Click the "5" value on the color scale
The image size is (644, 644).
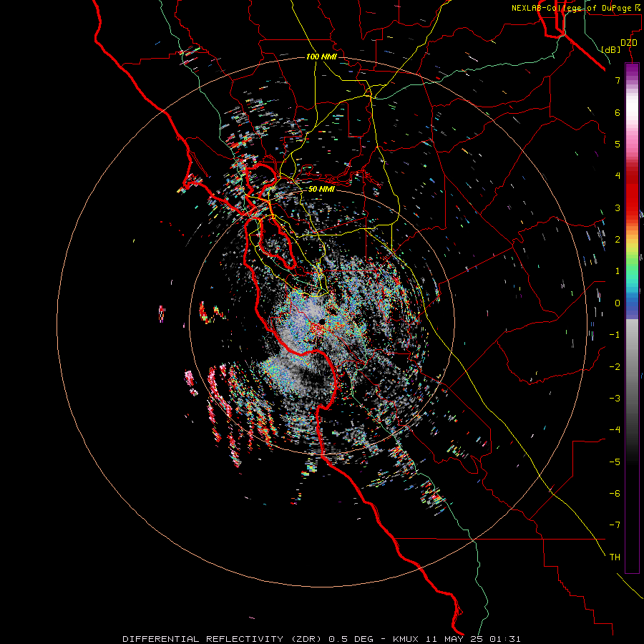(x=618, y=144)
